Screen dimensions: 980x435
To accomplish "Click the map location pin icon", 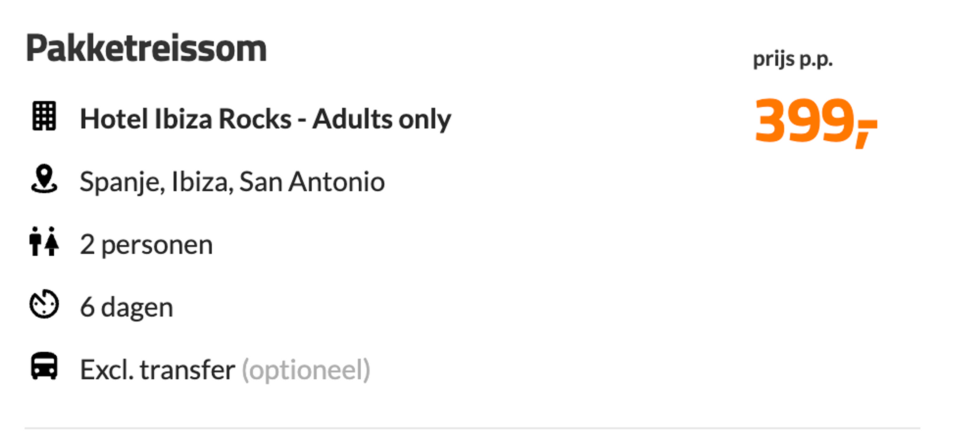I will tap(44, 179).
